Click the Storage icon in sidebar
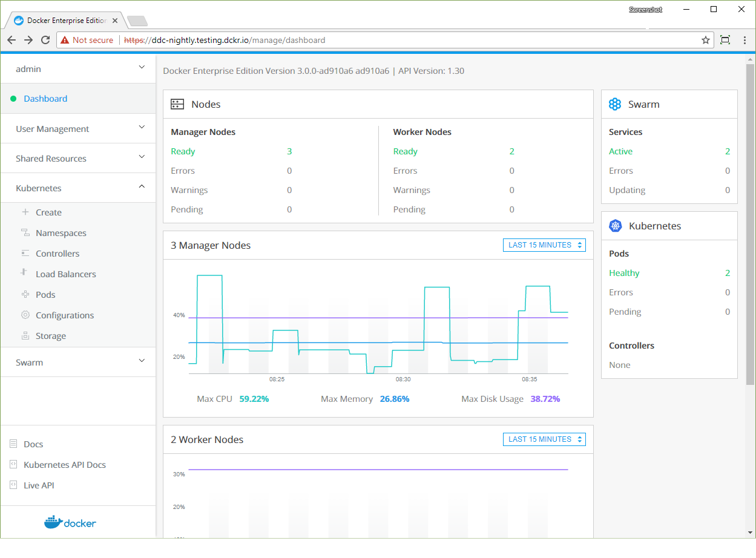Image resolution: width=756 pixels, height=558 pixels. [x=25, y=336]
